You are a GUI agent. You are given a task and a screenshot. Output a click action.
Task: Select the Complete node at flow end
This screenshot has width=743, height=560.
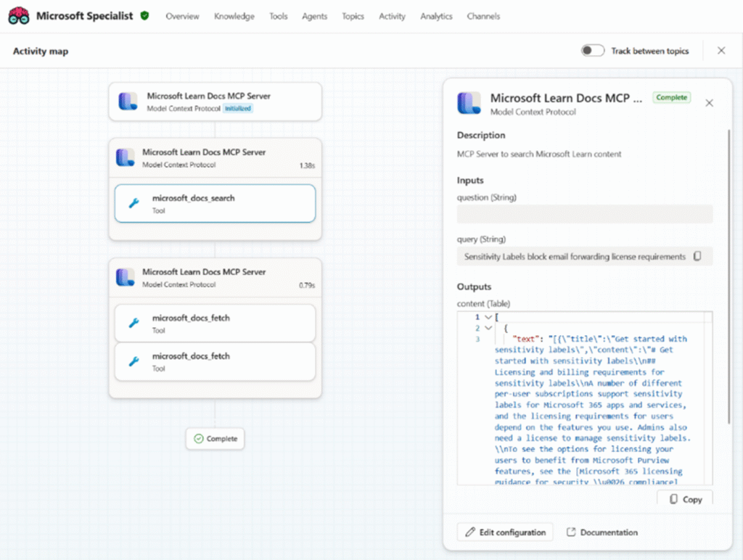click(x=215, y=439)
